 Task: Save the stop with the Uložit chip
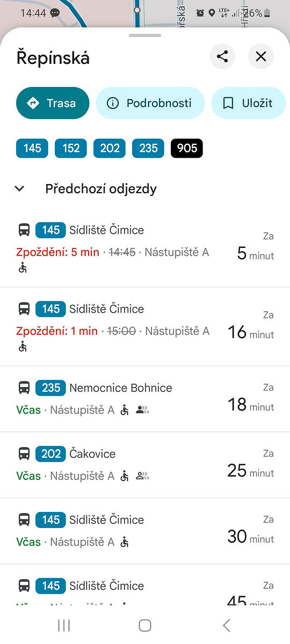(x=248, y=103)
